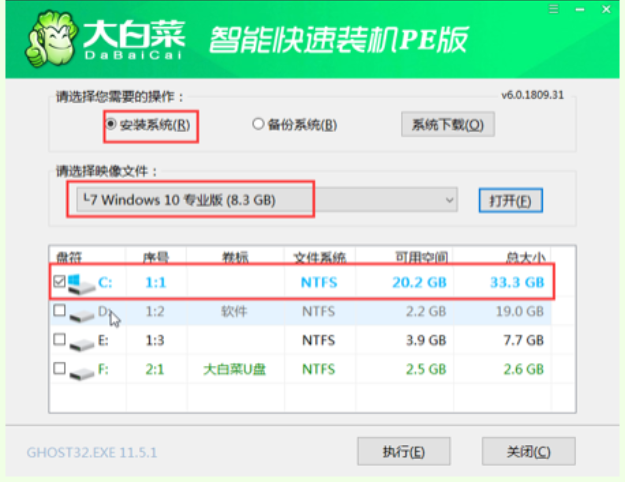The image size is (626, 488).
Task: Click the 执行(E) button
Action: pyautogui.click(x=404, y=452)
